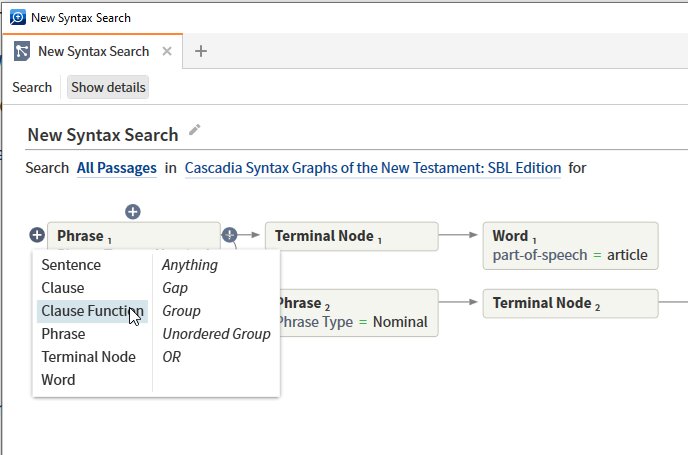This screenshot has height=455, width=688.
Task: Click the Nominal value in Phrase 2
Action: pyautogui.click(x=400, y=322)
